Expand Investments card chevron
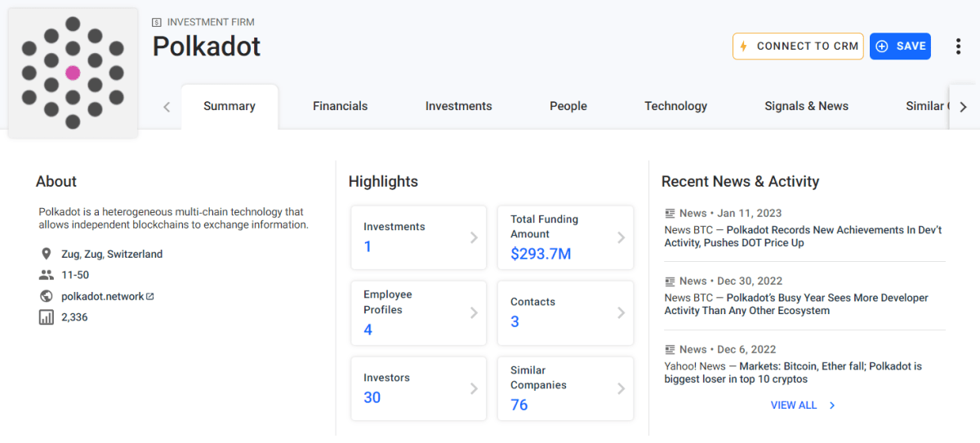This screenshot has height=443, width=980. (x=474, y=237)
